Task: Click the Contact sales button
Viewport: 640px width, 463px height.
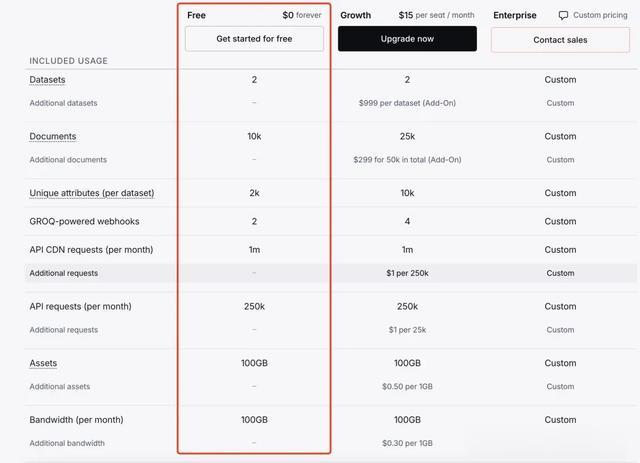Action: 560,40
